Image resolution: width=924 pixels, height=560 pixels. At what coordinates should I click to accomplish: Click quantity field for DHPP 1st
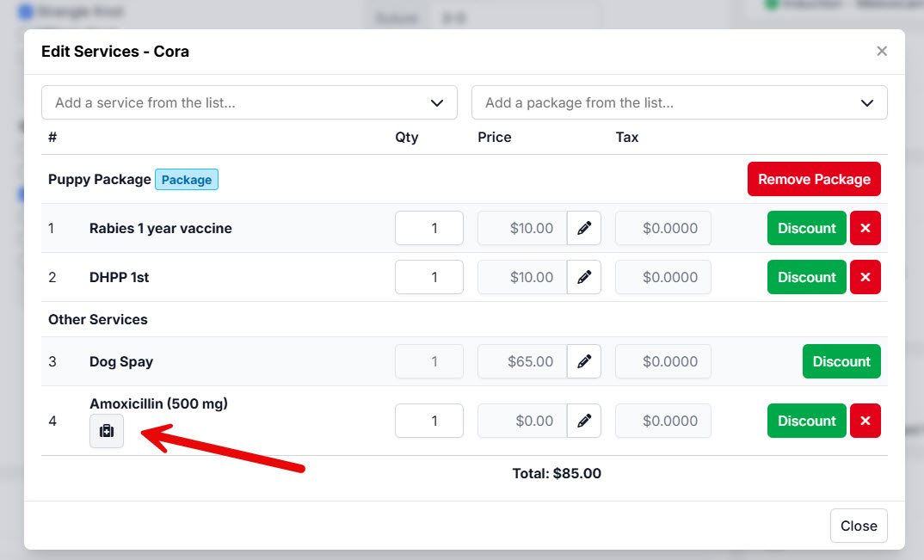[x=429, y=277]
